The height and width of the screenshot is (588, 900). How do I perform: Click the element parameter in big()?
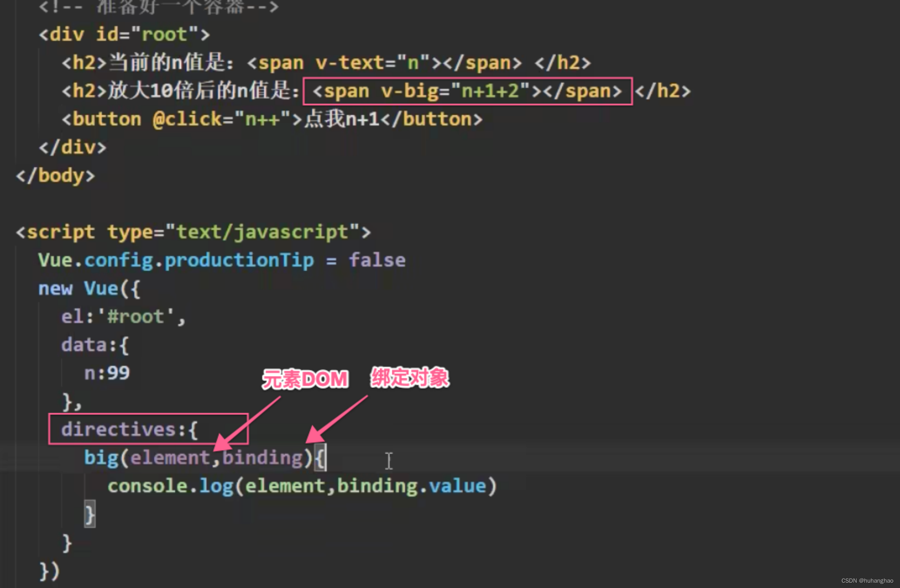click(170, 458)
